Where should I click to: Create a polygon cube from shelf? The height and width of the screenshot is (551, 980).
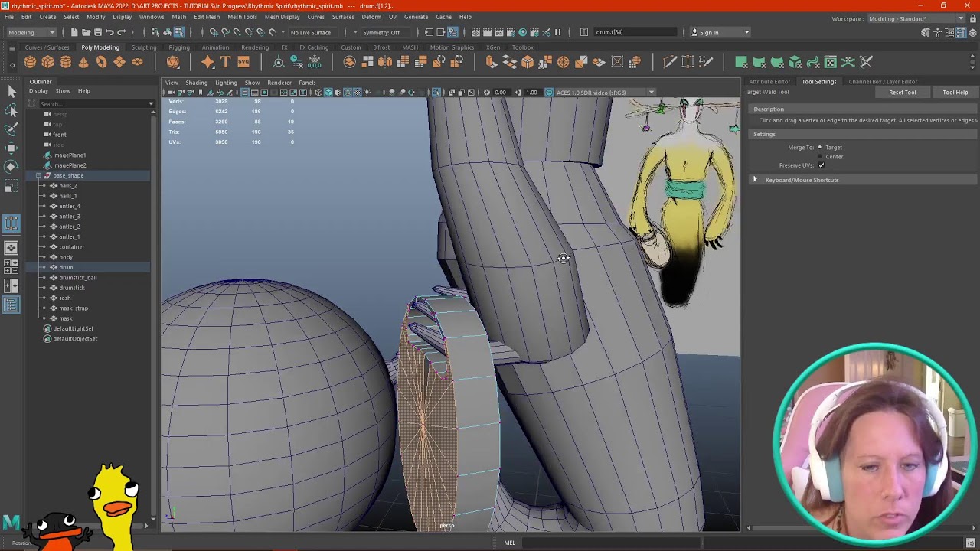(x=47, y=62)
